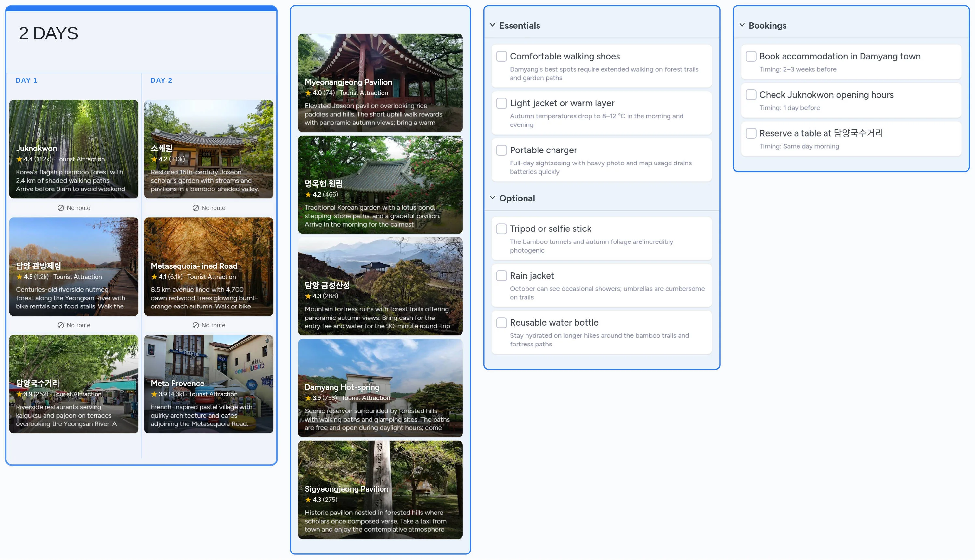Open the Sigyeongjeong Pavilion card
Viewport: 975px width, 560px height.
(380, 489)
